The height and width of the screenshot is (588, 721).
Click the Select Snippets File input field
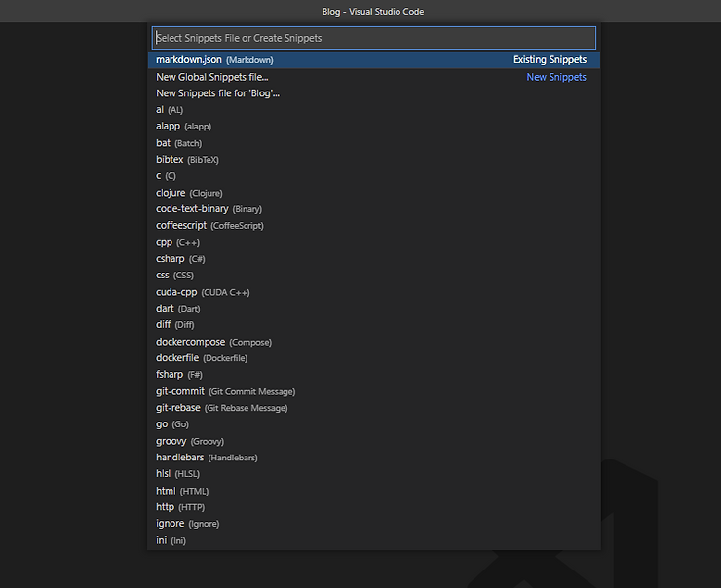pos(373,38)
